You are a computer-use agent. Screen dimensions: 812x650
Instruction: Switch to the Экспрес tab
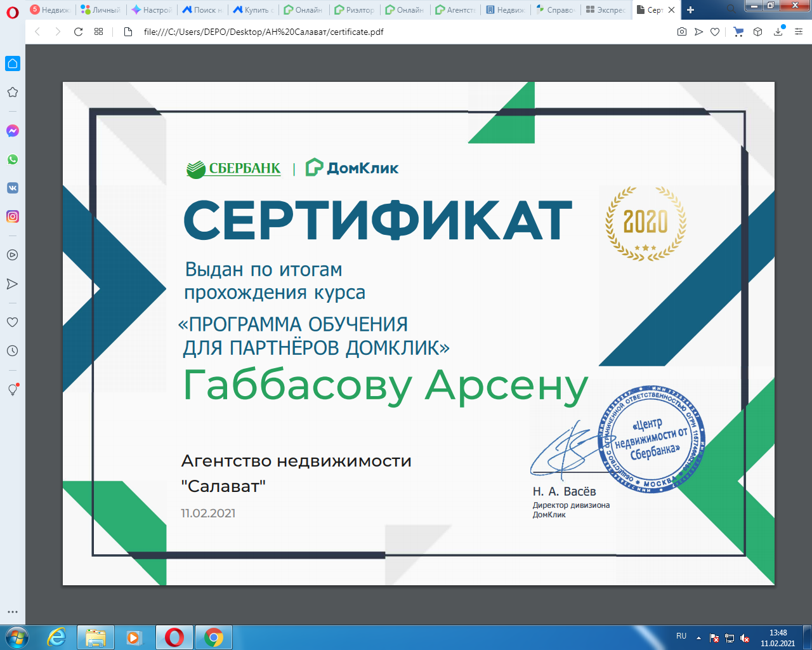pos(606,10)
